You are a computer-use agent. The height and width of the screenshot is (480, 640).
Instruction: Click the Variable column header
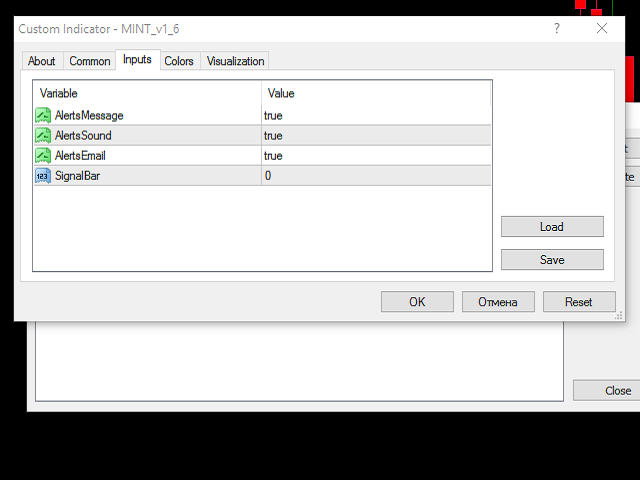click(x=147, y=93)
